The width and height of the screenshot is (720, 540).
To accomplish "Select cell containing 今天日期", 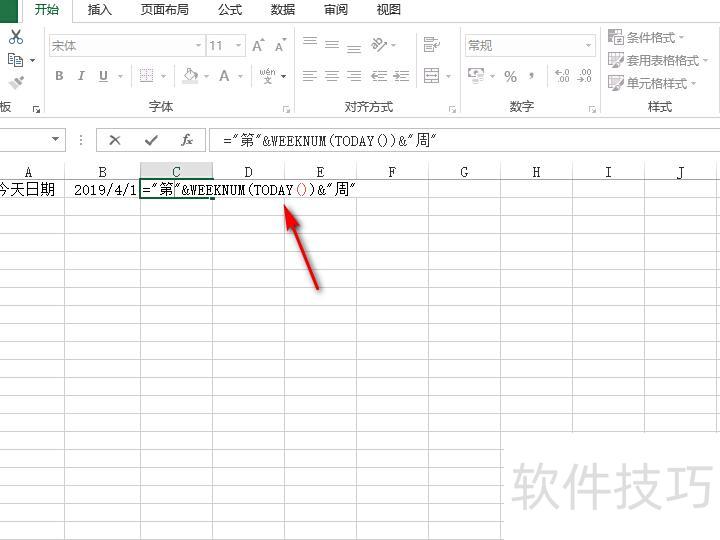I will 32,189.
